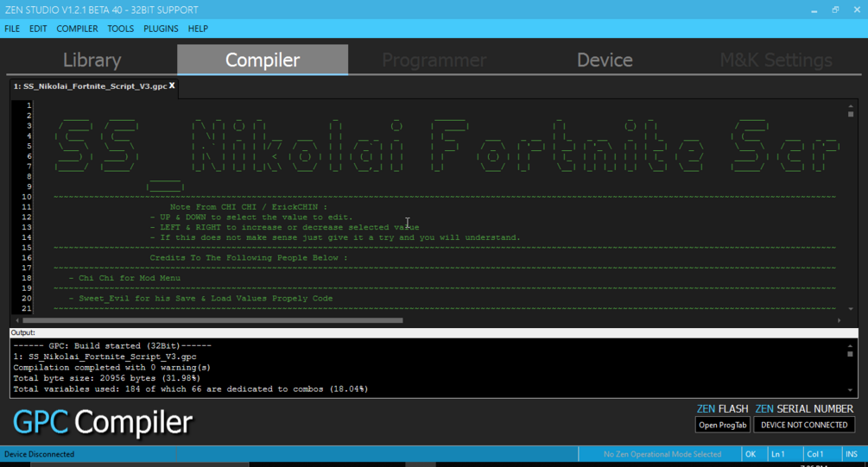Click line number 21 in the gutter
The image size is (868, 467).
coord(27,309)
